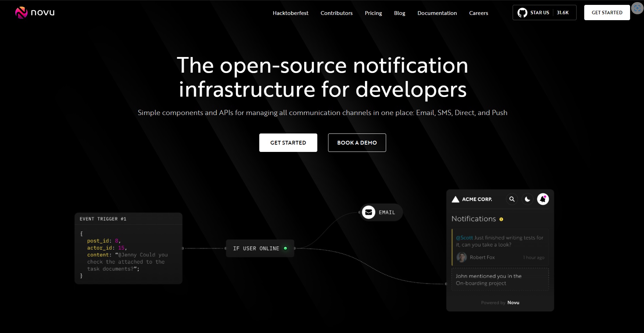Click the subheading about communication channels
Screen dimensions: 644x333
click(x=323, y=113)
